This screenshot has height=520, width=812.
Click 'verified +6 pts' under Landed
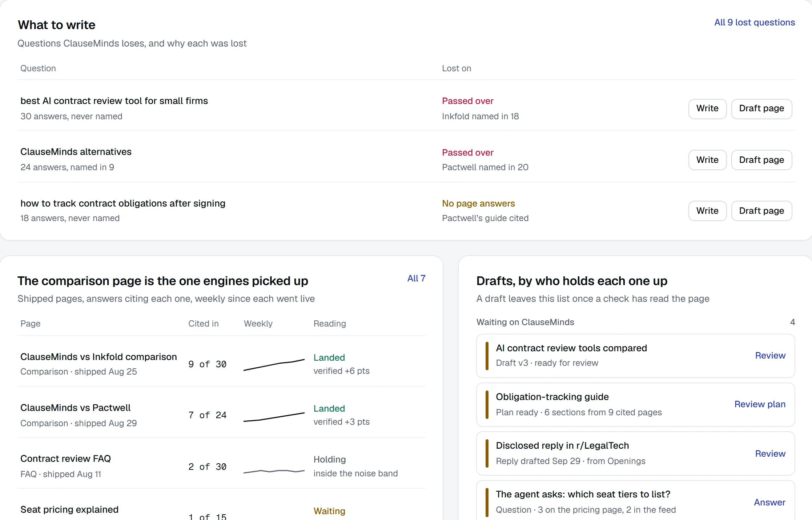point(341,371)
